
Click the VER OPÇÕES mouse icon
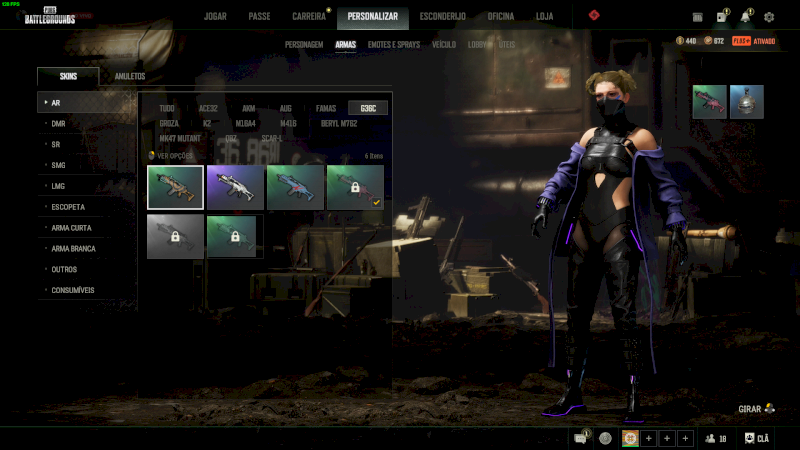click(x=152, y=155)
